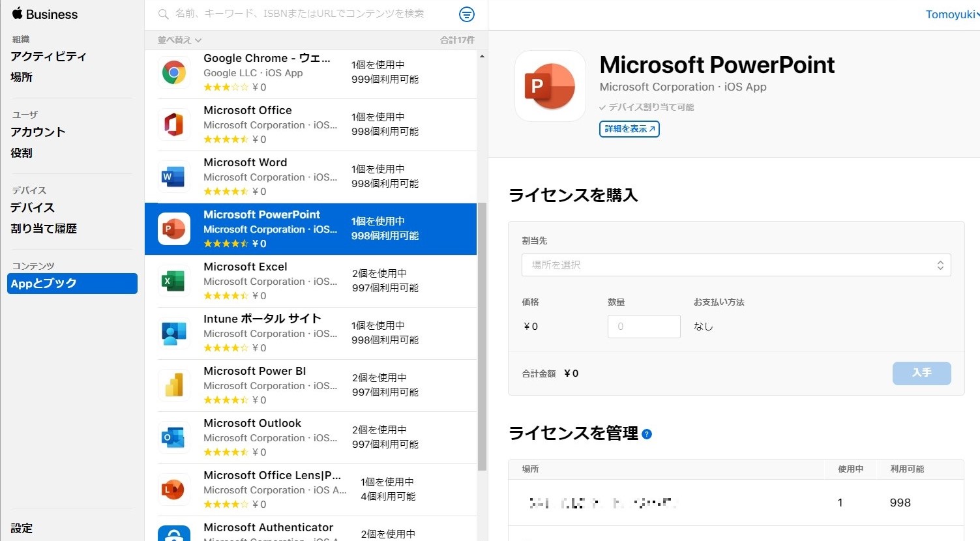Screen dimensions: 980x541
Task: Click the Intune ポータル サイト app icon
Action: 174,333
